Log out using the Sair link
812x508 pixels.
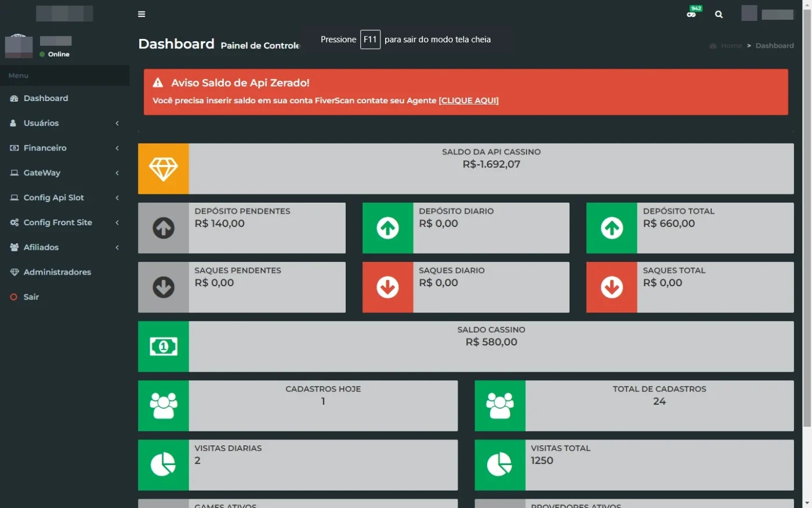pyautogui.click(x=64, y=297)
